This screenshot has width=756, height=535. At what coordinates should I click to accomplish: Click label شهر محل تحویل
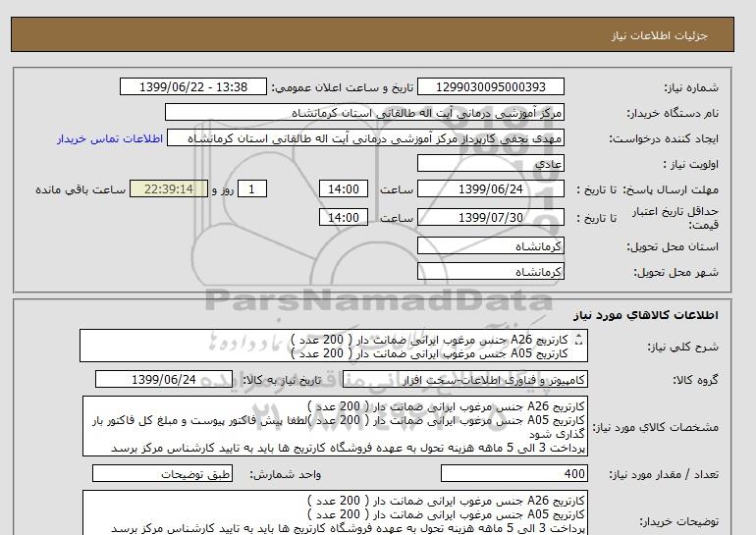pyautogui.click(x=675, y=272)
